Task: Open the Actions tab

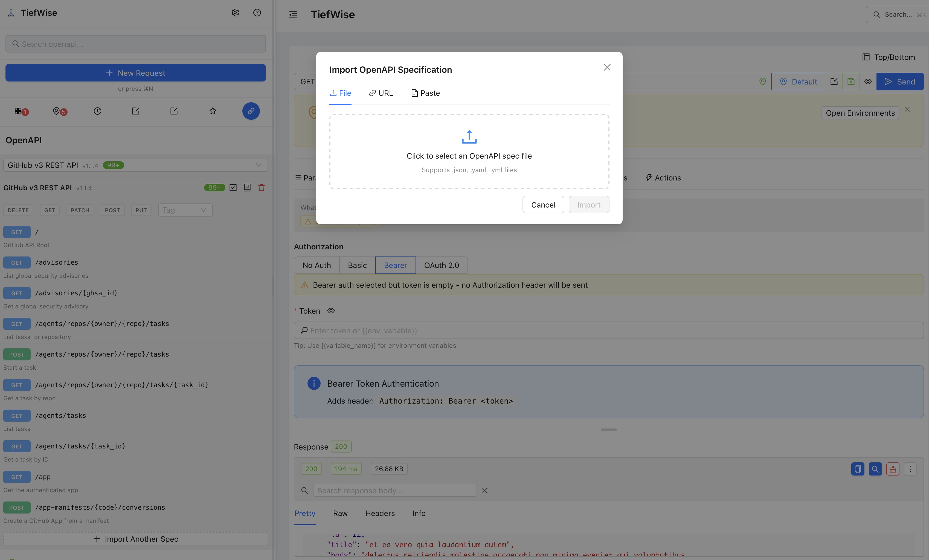Action: pos(663,177)
